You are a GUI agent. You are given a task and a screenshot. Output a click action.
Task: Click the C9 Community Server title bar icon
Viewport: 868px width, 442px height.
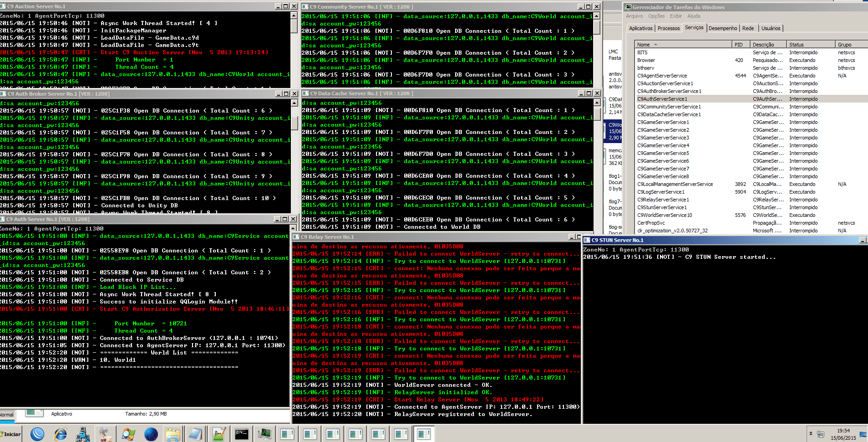(306, 7)
